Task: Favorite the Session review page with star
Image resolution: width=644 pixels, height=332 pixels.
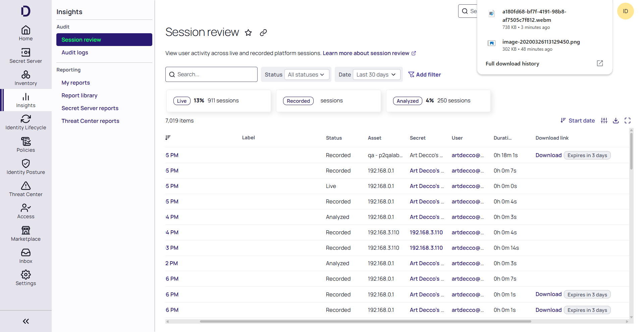Action: click(x=248, y=33)
